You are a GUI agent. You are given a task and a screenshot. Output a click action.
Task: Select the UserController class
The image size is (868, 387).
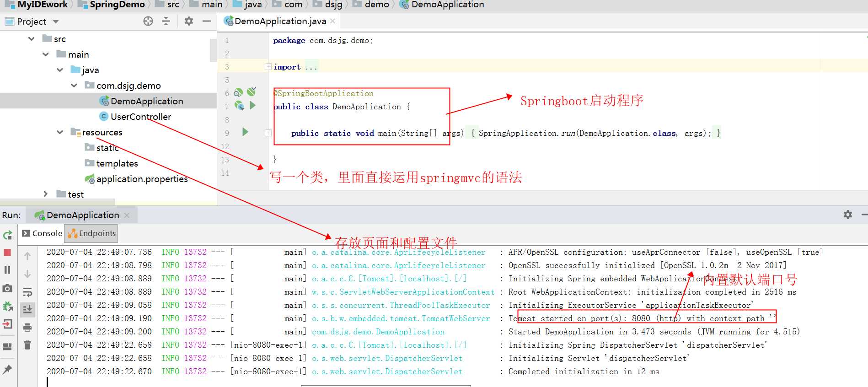(x=140, y=117)
